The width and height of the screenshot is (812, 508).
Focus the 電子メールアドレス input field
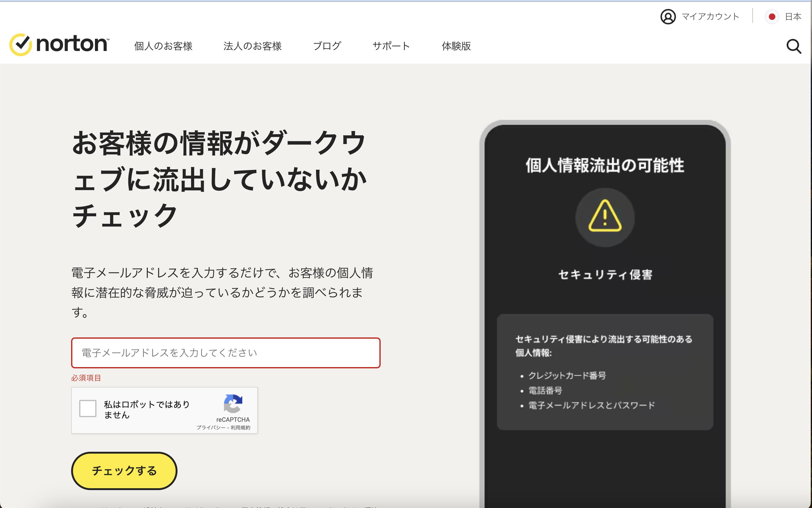pos(226,353)
